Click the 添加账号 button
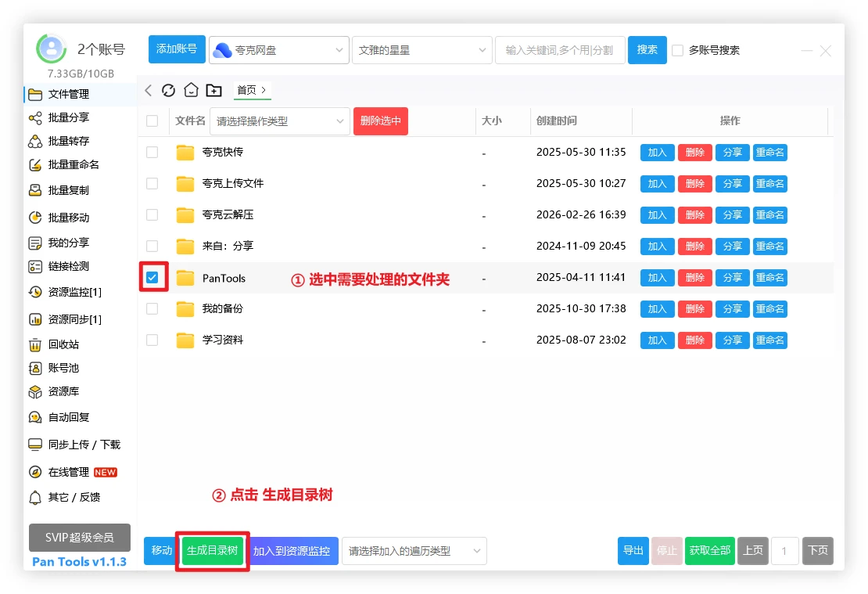868x594 pixels. click(177, 49)
